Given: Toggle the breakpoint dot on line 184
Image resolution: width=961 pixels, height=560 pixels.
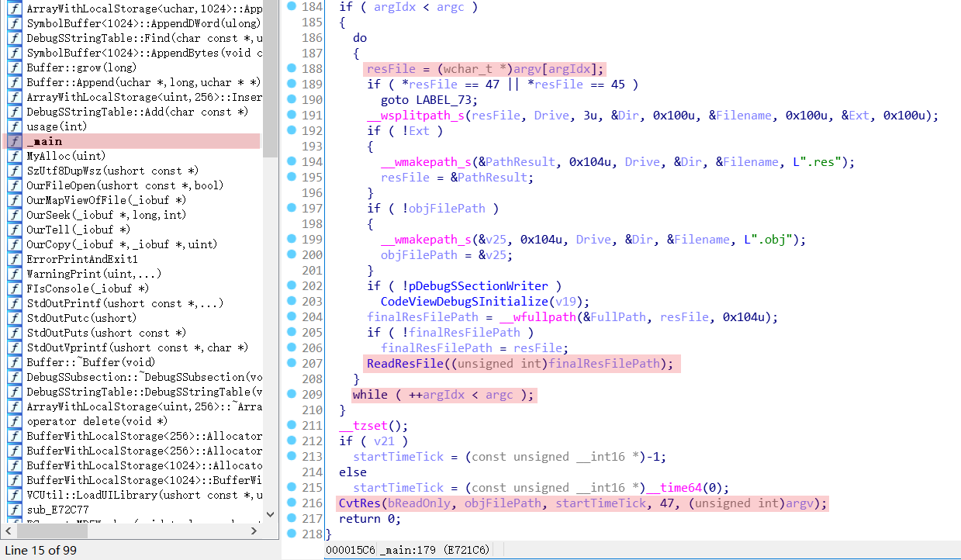Looking at the screenshot, I should pyautogui.click(x=292, y=6).
